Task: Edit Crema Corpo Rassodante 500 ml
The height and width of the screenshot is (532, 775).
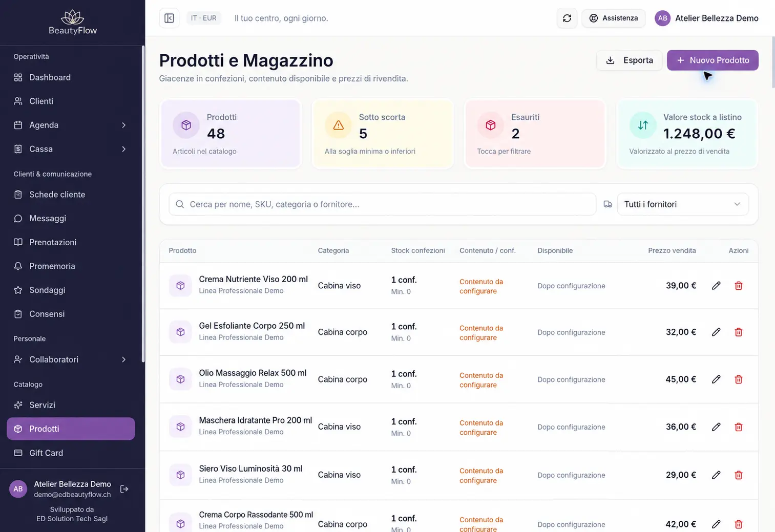Action: point(716,524)
